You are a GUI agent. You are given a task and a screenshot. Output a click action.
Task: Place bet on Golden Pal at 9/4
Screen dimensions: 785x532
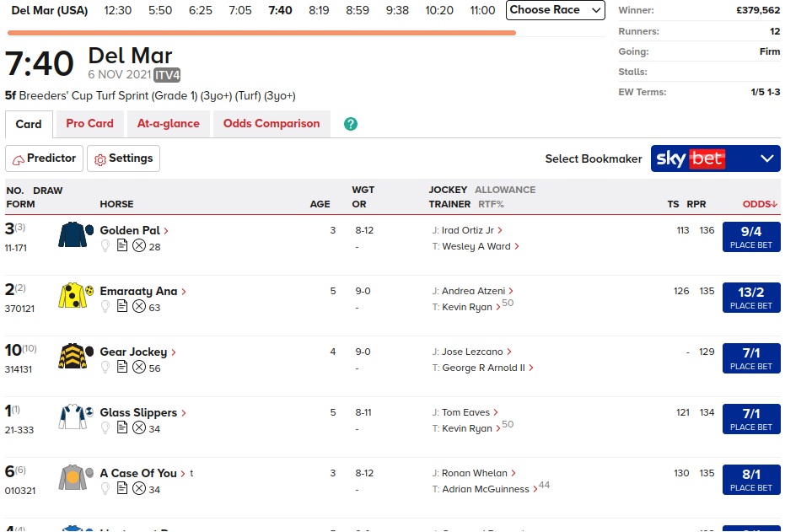coord(751,237)
